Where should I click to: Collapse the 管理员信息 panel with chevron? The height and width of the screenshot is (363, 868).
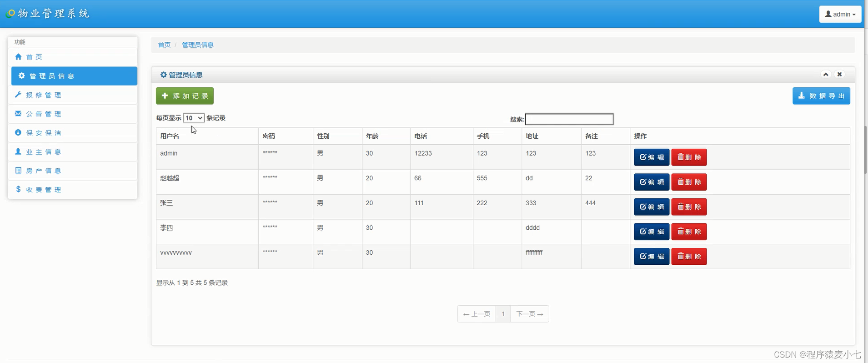click(826, 74)
